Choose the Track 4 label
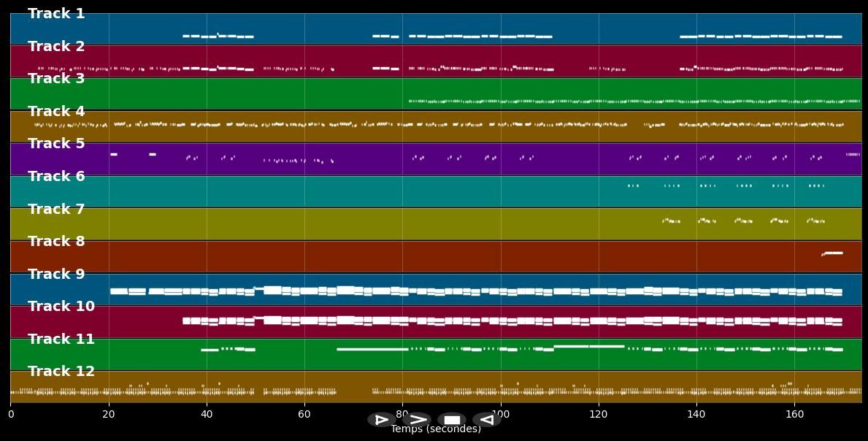 point(56,112)
